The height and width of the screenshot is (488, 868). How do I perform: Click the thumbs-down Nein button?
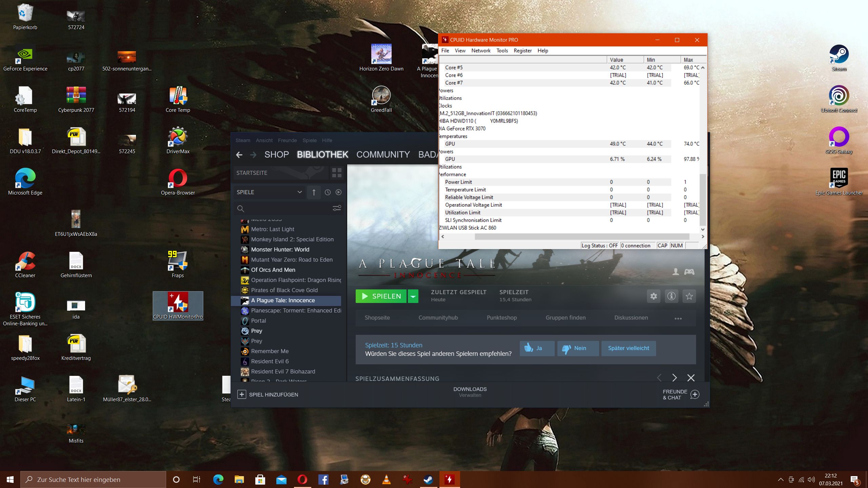(578, 348)
